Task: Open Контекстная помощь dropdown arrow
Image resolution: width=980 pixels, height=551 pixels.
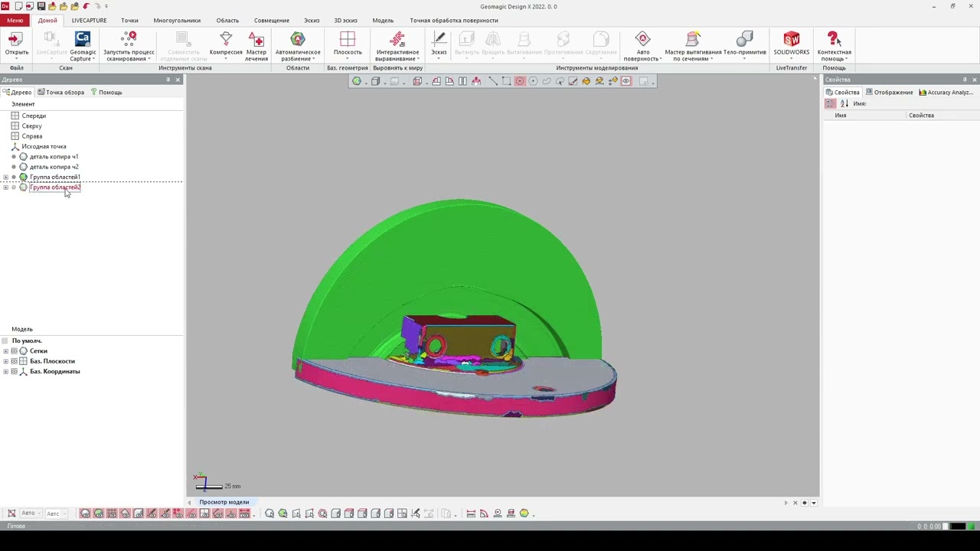Action: pyautogui.click(x=847, y=59)
